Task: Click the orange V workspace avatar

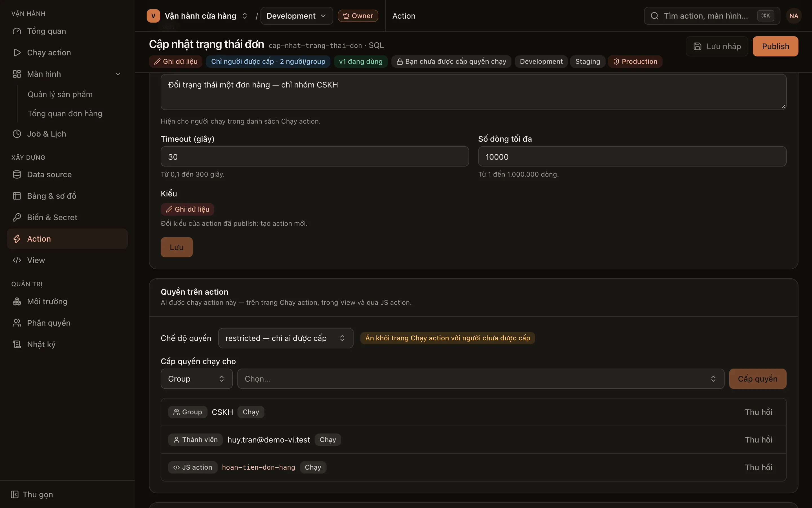Action: pyautogui.click(x=153, y=16)
